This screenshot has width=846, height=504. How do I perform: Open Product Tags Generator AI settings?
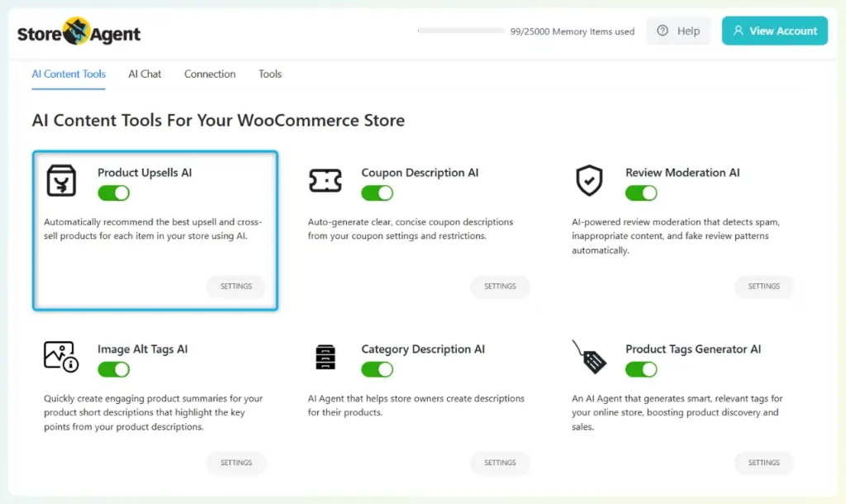[x=764, y=463]
